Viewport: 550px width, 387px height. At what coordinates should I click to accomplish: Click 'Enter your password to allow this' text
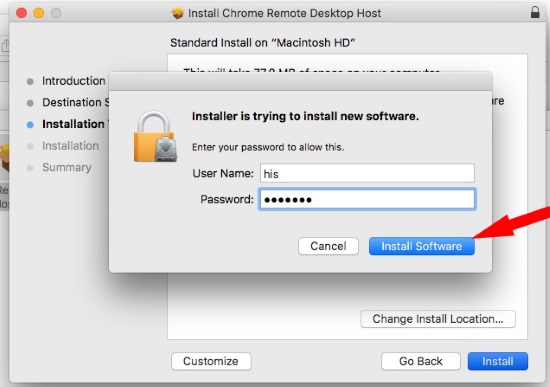[268, 147]
